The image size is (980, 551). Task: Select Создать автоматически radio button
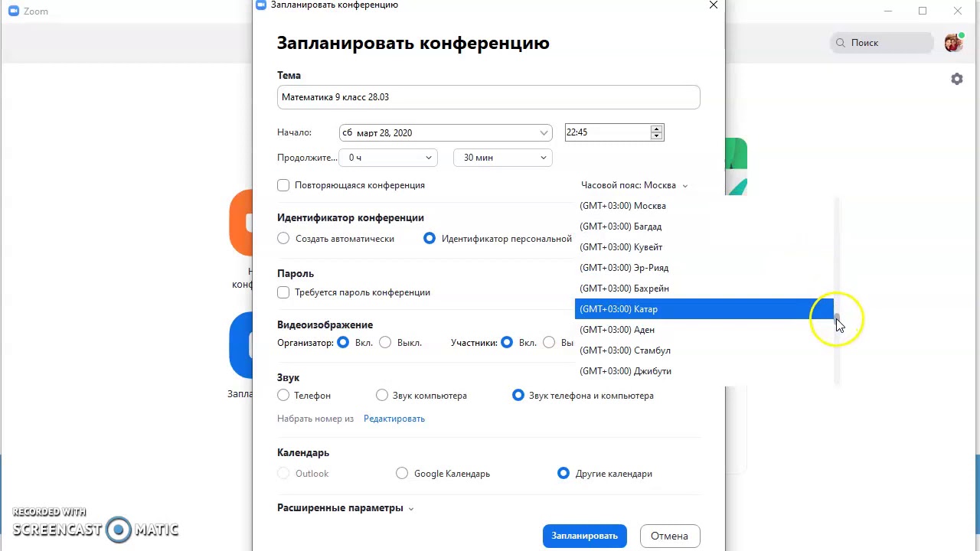click(x=283, y=239)
